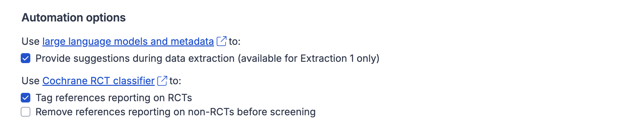Click 'Use' text before large language models link
The image size is (644, 130).
click(x=30, y=42)
